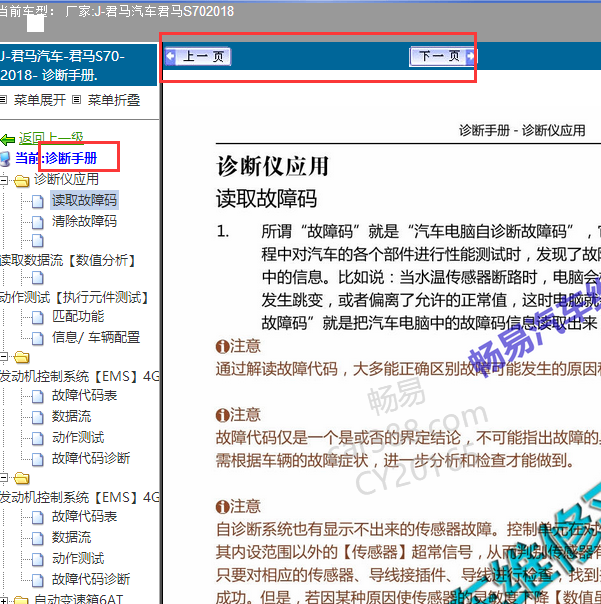Click the 当前:诊断手册 node
Image resolution: width=601 pixels, height=604 pixels.
click(56, 158)
